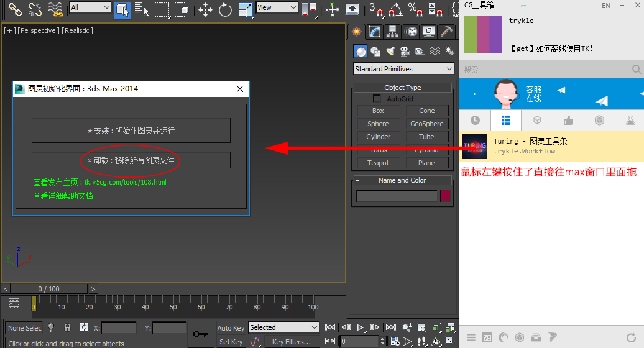
Task: Toggle Percent Snap
Action: click(x=415, y=9)
